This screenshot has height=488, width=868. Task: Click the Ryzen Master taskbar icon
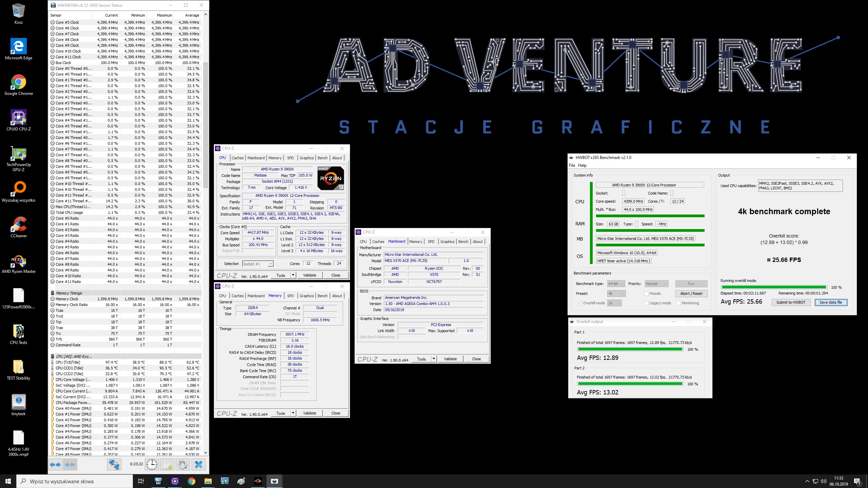(x=258, y=481)
